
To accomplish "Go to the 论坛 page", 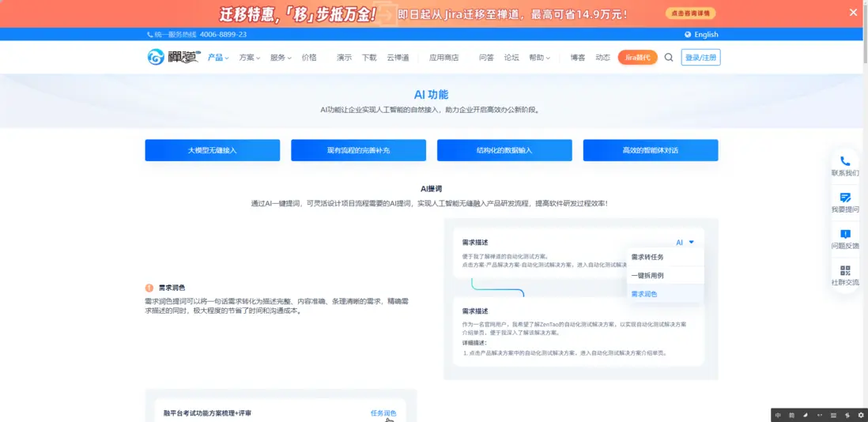I will [511, 57].
